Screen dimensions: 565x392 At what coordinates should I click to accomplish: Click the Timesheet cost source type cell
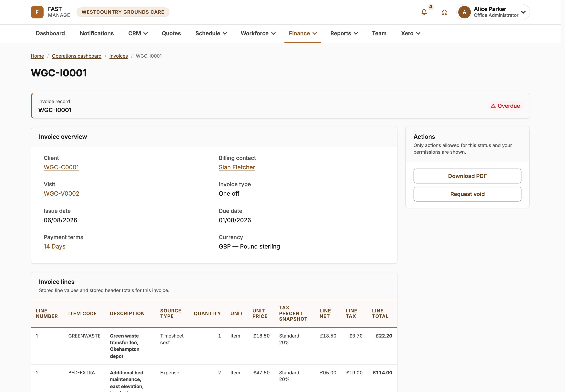[x=172, y=339]
